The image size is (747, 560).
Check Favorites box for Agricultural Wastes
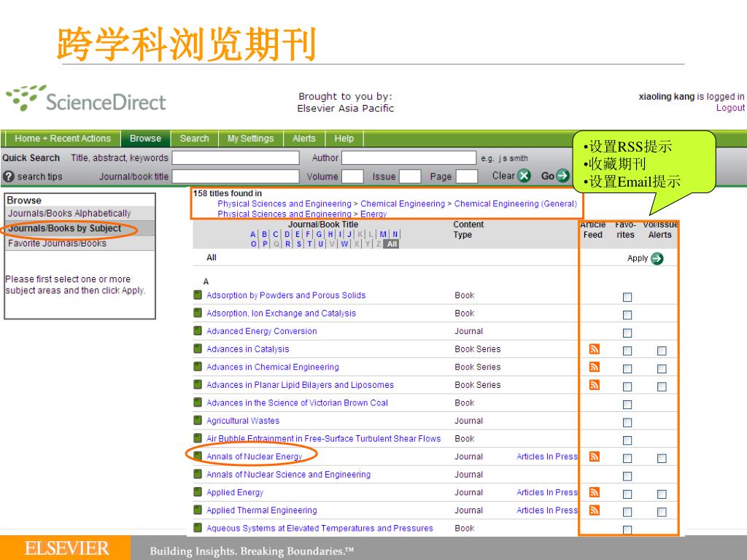tap(627, 422)
